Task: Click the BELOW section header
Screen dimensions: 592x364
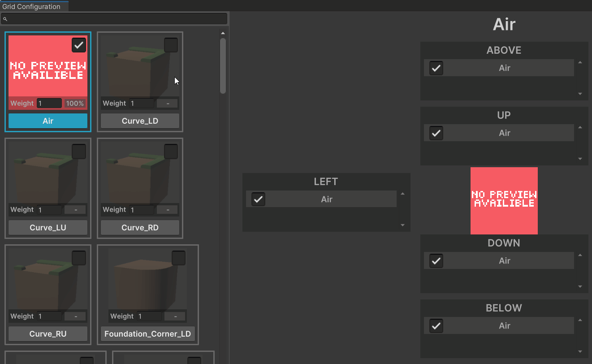Action: pos(504,308)
